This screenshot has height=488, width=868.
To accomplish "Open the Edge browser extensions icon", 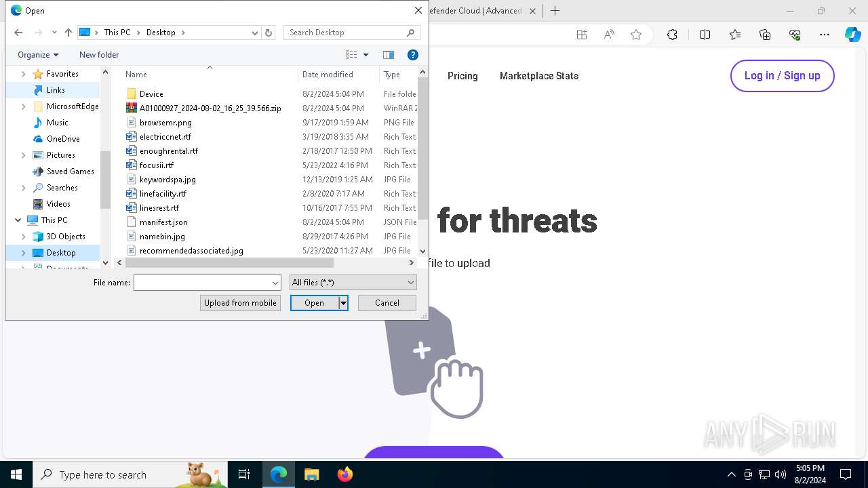I will (672, 35).
